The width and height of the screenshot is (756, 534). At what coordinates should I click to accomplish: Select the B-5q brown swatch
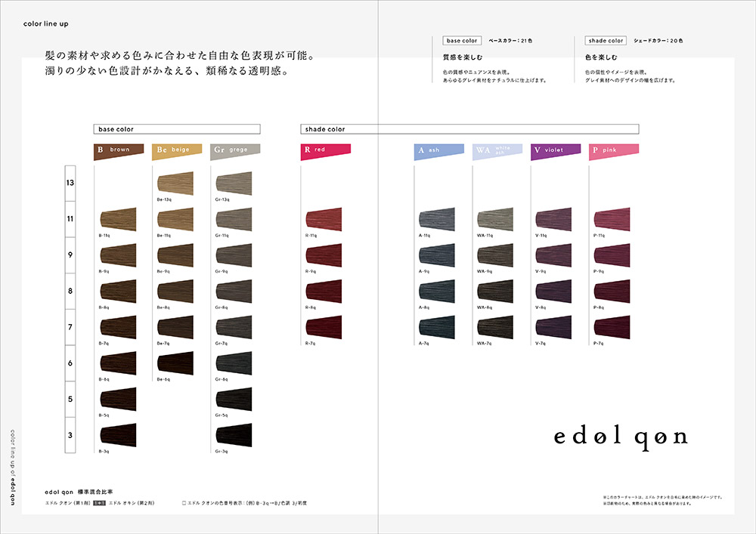(x=118, y=399)
